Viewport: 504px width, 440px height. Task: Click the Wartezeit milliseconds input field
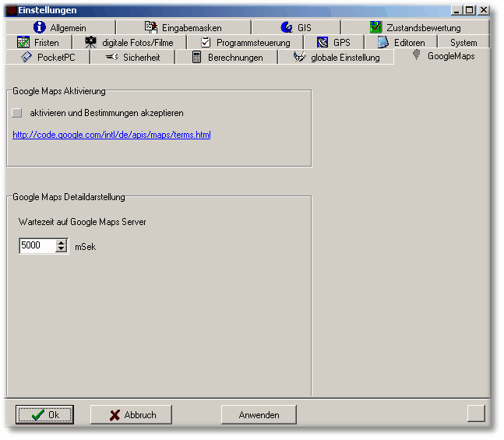click(x=37, y=246)
